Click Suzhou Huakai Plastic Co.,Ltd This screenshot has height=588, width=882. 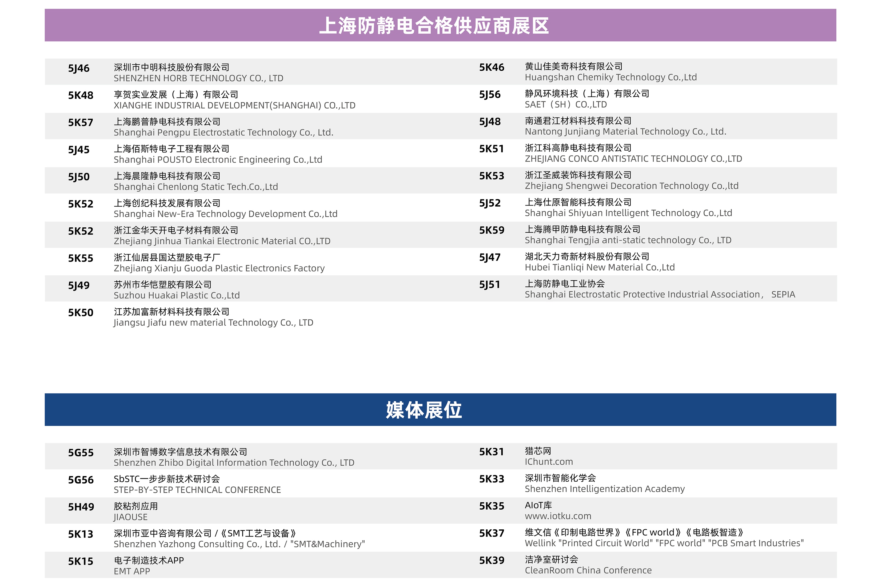tap(177, 296)
